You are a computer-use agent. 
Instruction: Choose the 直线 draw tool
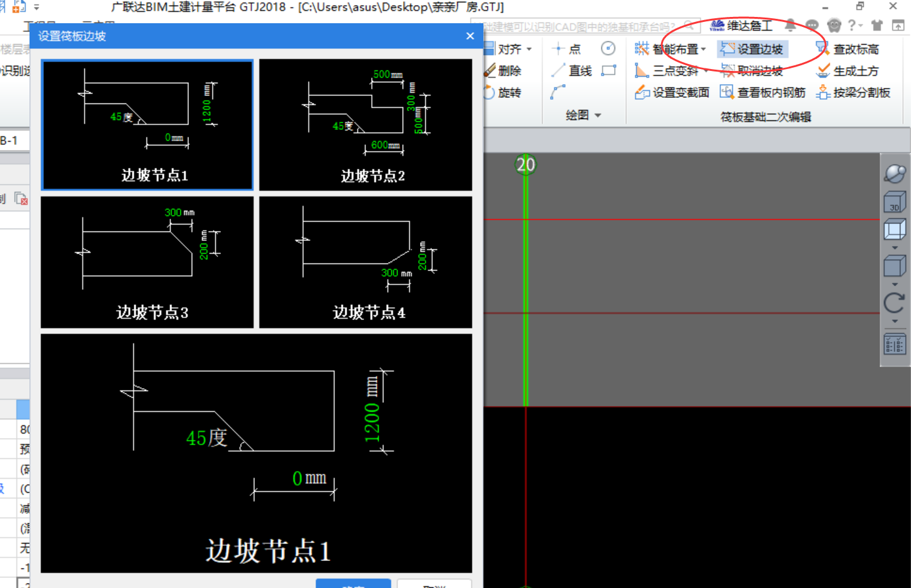click(571, 71)
